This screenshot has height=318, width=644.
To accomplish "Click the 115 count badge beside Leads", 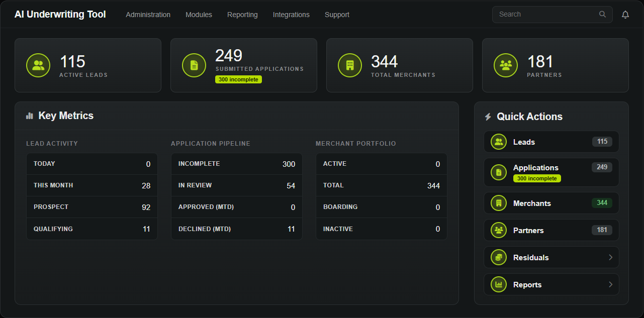I will pos(602,142).
